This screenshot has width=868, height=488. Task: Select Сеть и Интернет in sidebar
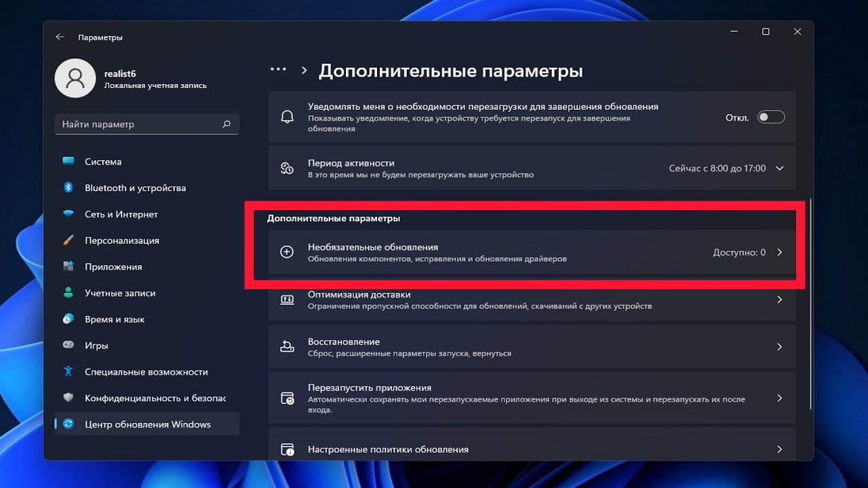pos(146,214)
